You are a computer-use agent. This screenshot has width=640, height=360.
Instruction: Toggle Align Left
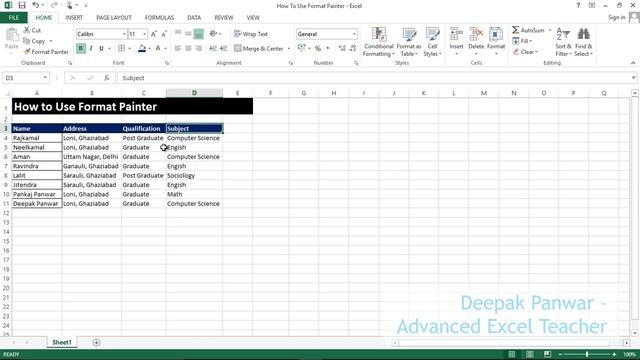[x=178, y=48]
